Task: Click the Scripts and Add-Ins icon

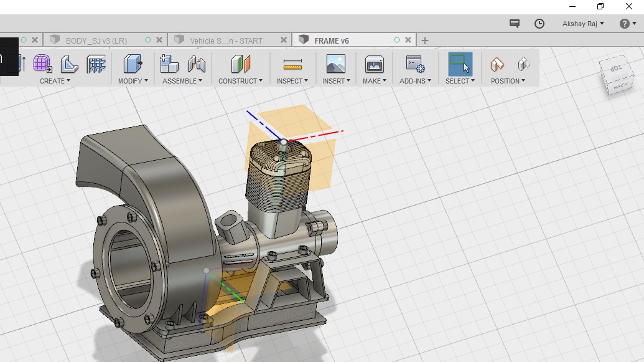Action: click(x=414, y=64)
